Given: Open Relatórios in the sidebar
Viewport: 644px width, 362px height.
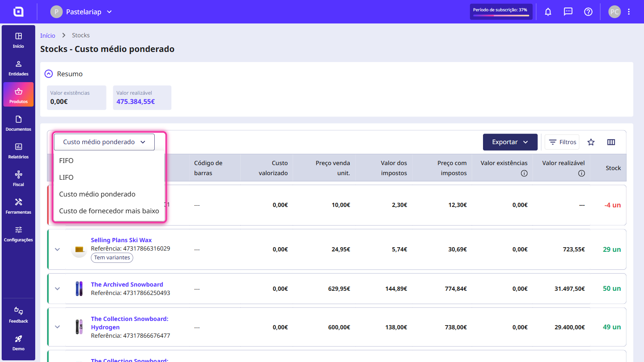Looking at the screenshot, I should coord(18,151).
